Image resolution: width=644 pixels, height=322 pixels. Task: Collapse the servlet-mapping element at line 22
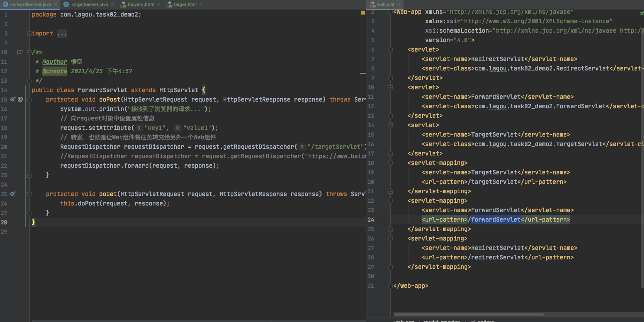click(x=390, y=201)
